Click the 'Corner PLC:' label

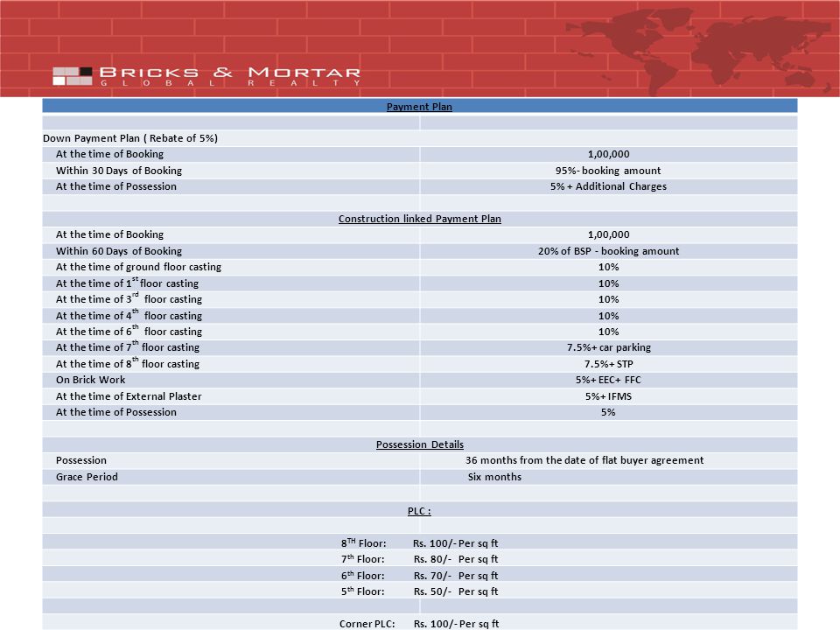367,624
